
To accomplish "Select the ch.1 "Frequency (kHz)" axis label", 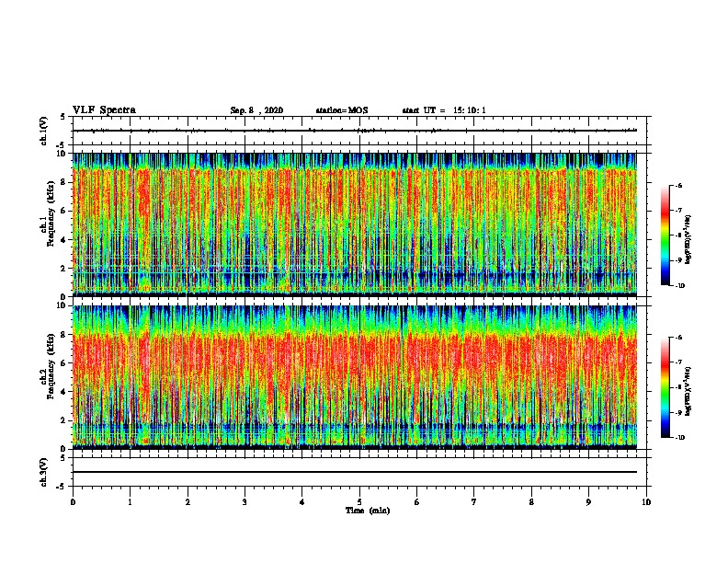I will (x=51, y=214).
